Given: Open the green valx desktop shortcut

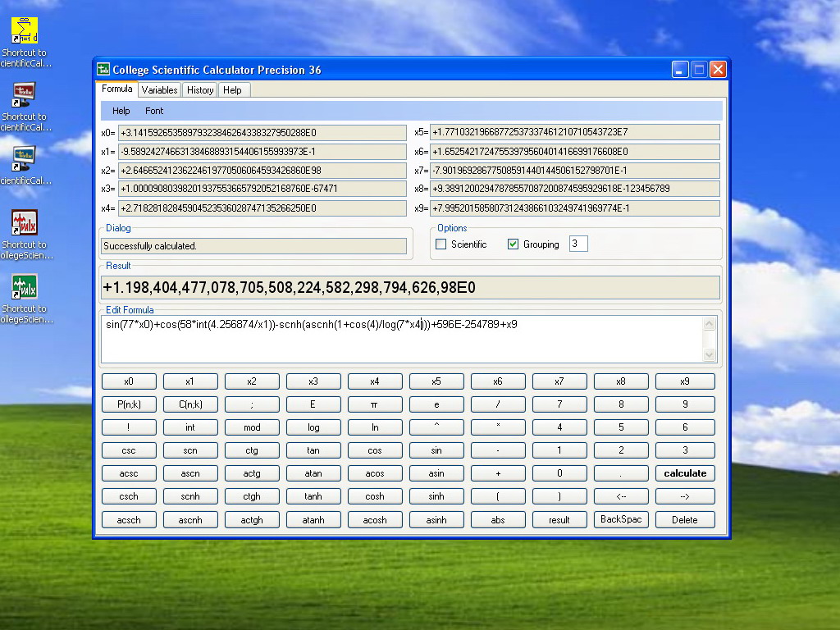Looking at the screenshot, I should 25,286.
